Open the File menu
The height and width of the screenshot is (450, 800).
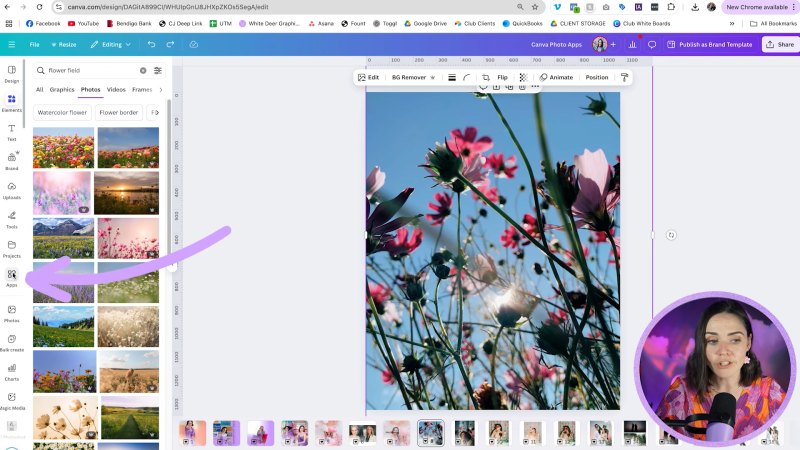[x=34, y=44]
